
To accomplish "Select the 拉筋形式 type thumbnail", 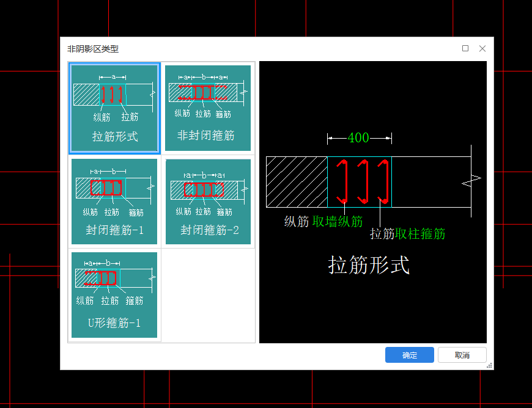I will coord(114,108).
